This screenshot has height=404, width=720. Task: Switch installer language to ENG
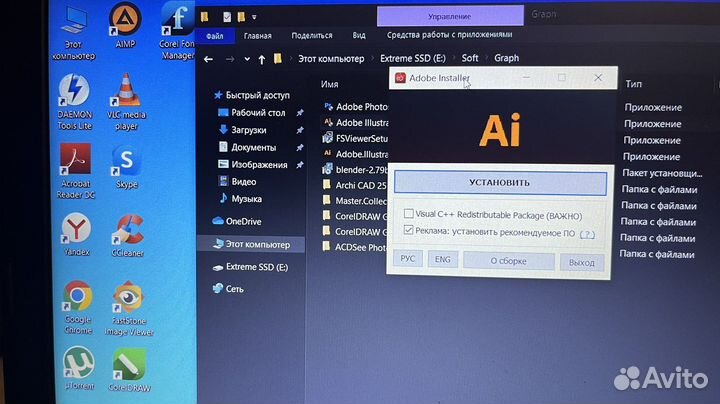click(443, 259)
